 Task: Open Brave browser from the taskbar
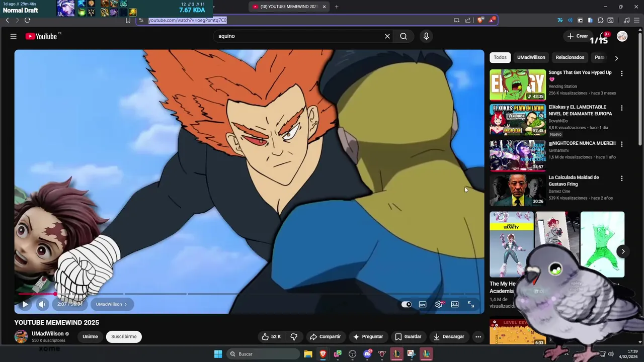323,354
